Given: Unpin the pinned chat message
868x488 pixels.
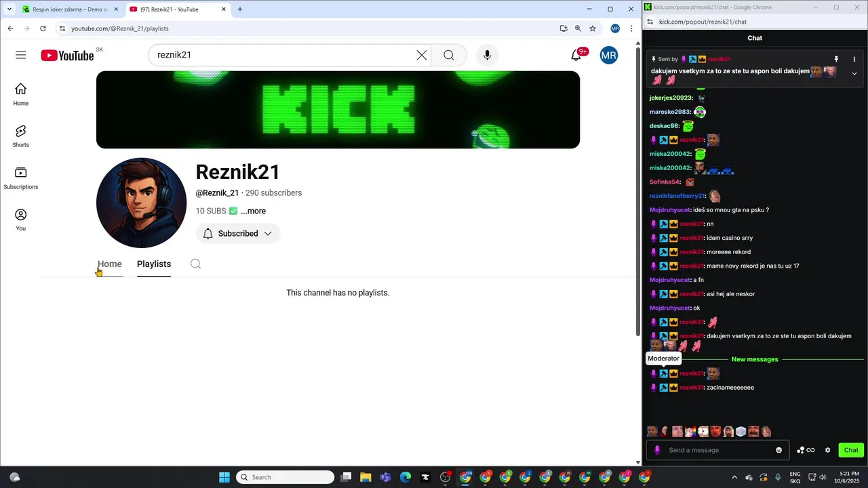Looking at the screenshot, I should tap(836, 59).
